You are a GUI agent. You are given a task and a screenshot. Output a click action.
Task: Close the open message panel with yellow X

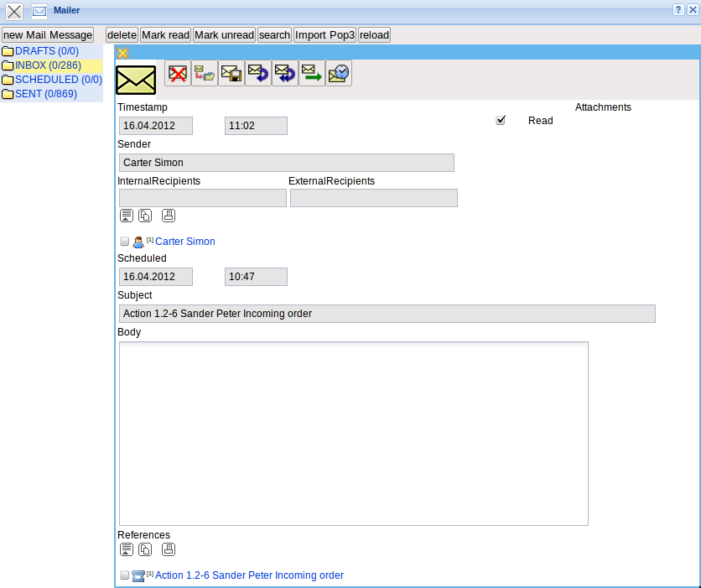point(122,53)
